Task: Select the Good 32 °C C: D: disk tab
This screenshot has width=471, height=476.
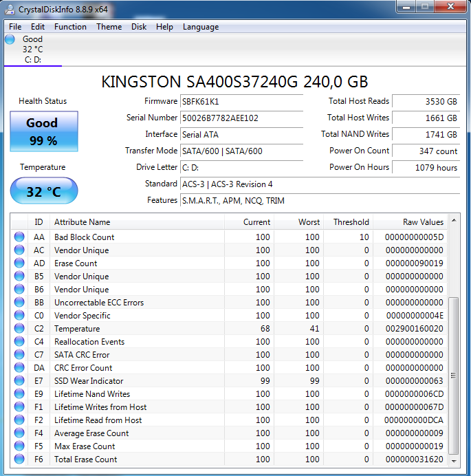Action: tap(33, 49)
